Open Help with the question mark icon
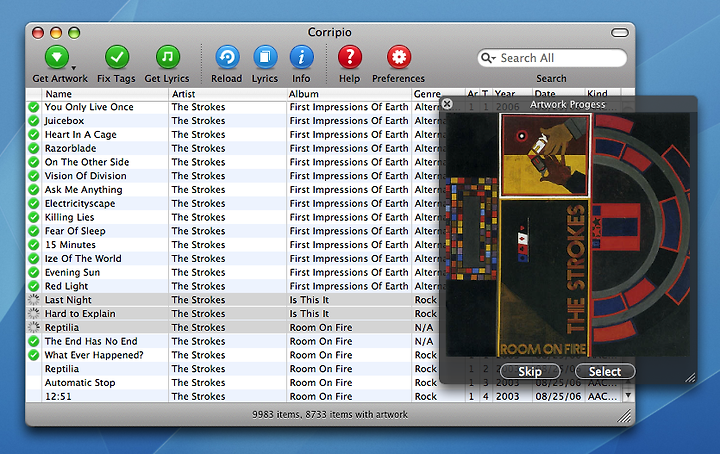720x454 pixels. tap(350, 57)
